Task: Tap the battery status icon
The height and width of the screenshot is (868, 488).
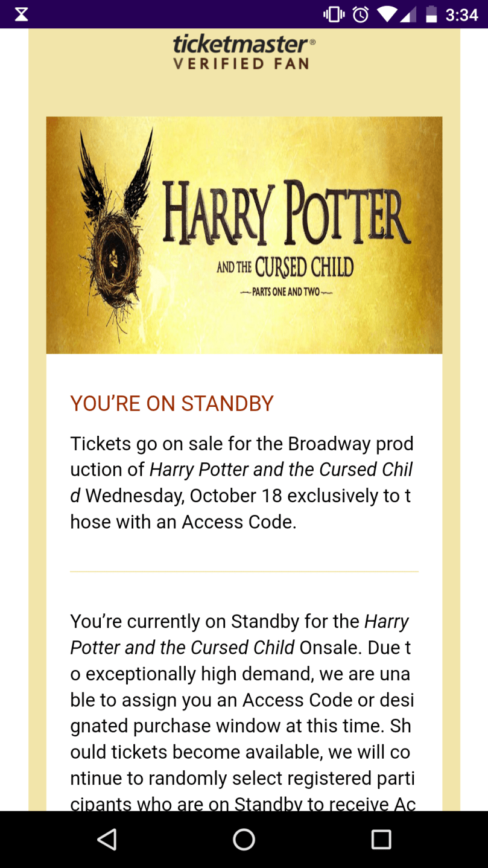Action: [x=431, y=14]
